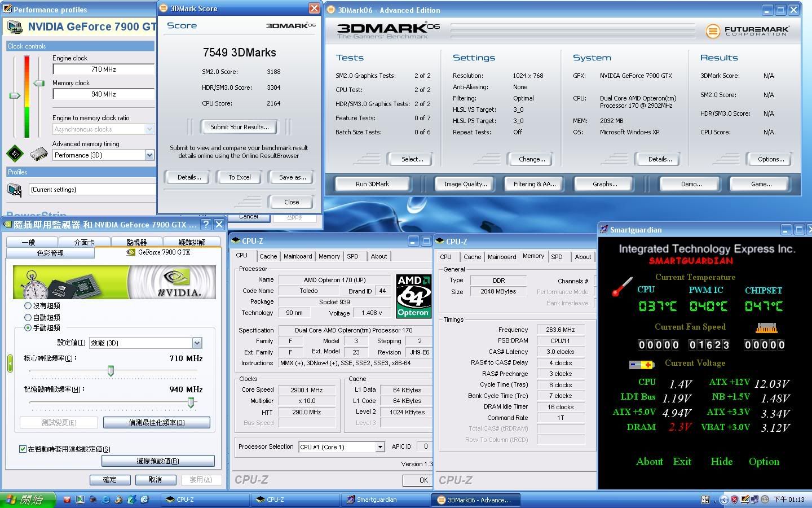This screenshot has width=812, height=508.
Task: Click the Filtering & AA button
Action: 535,184
